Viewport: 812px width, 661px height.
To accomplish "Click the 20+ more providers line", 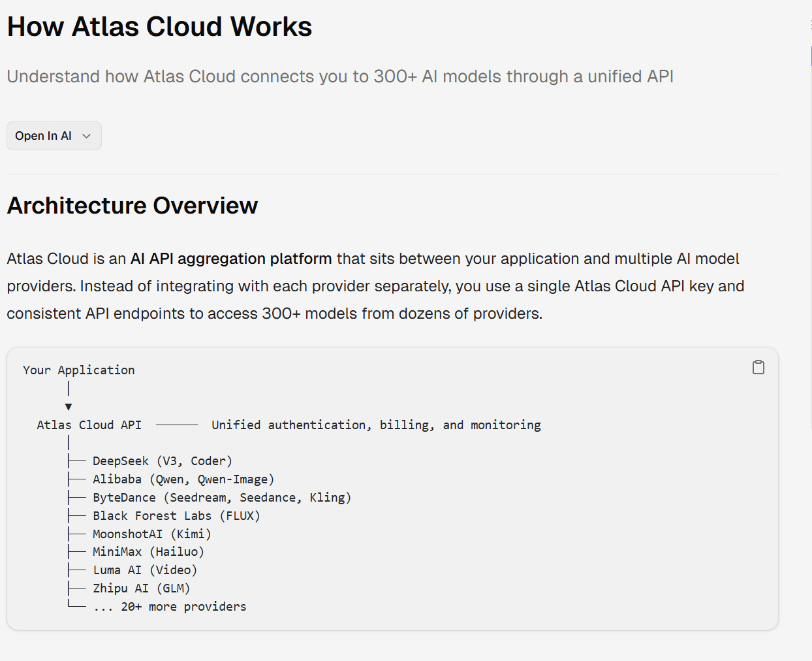I will coord(170,607).
